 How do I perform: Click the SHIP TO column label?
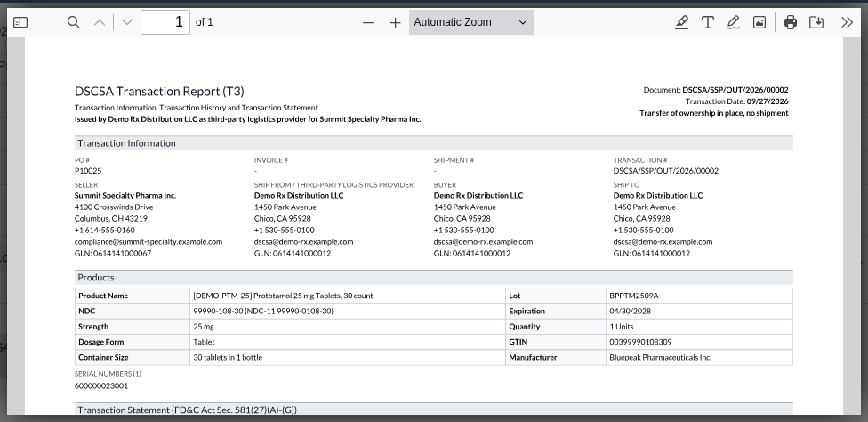[x=626, y=185]
